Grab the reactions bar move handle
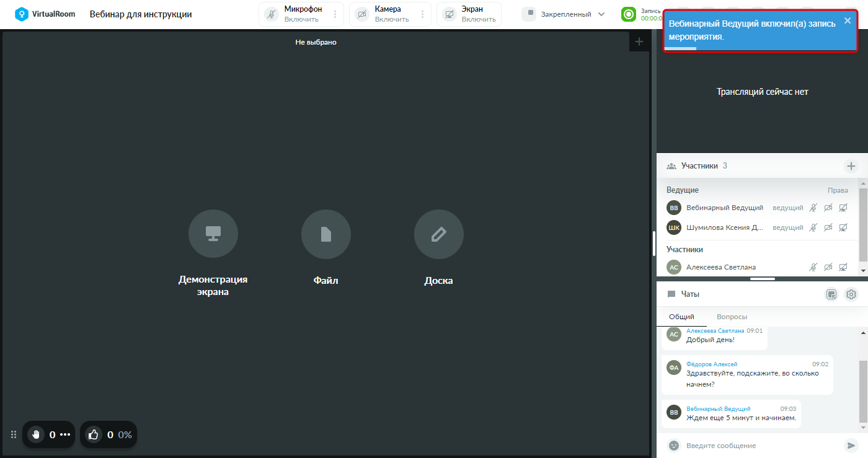This screenshot has height=458, width=868. click(14, 434)
